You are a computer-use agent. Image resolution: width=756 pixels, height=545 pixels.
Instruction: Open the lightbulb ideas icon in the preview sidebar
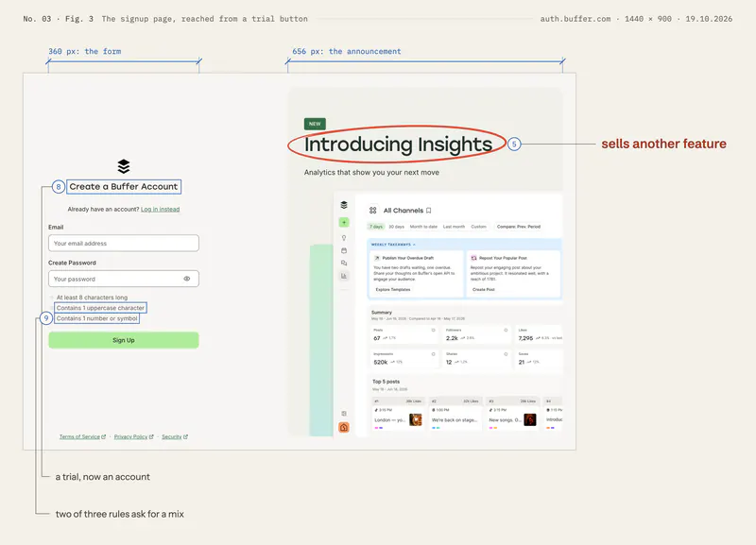(x=344, y=238)
